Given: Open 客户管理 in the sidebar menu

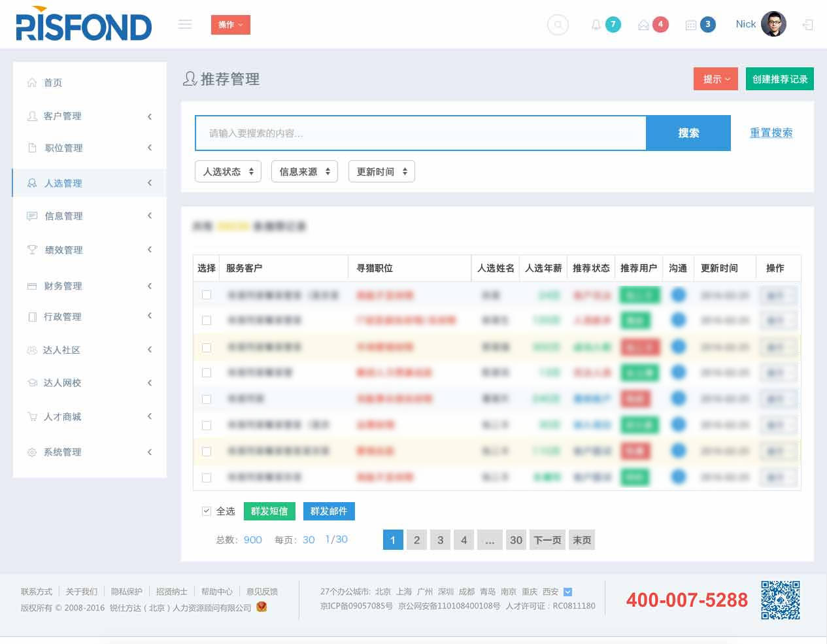Looking at the screenshot, I should tap(63, 116).
